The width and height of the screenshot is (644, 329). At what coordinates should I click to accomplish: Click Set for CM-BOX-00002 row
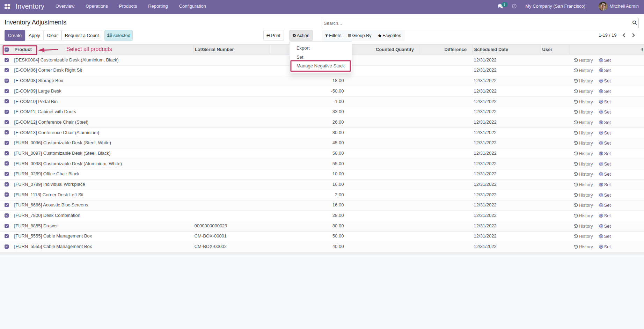point(605,247)
